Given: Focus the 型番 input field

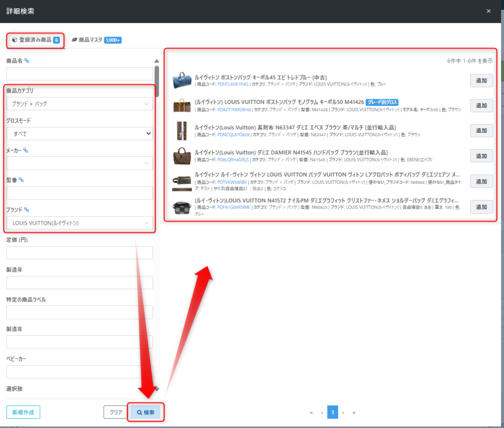Looking at the screenshot, I should (x=80, y=193).
